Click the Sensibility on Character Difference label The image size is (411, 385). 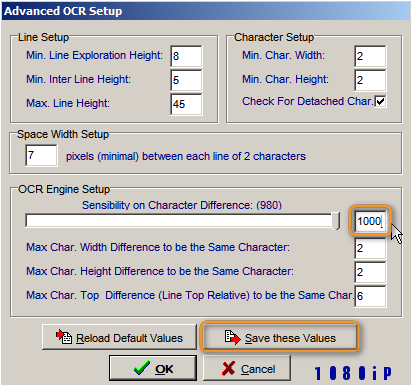tap(182, 205)
